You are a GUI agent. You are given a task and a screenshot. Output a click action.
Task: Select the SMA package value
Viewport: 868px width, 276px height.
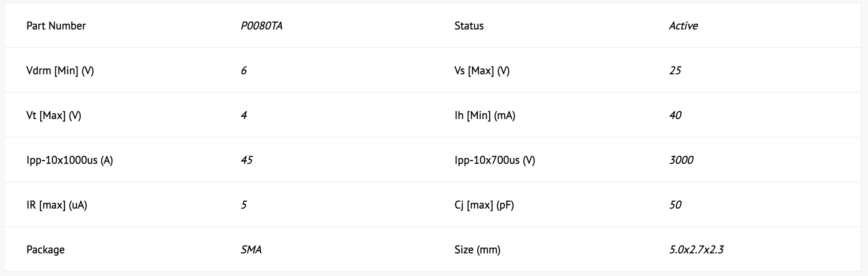pos(251,250)
